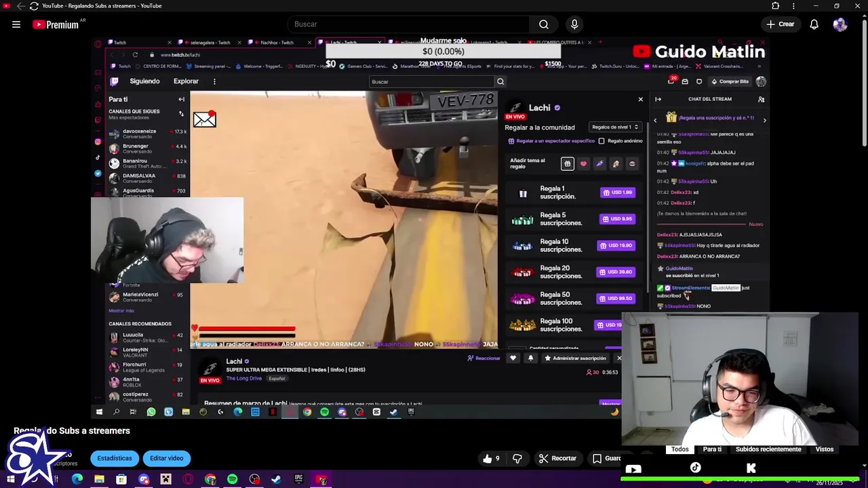Select the Subidos recientemente chip

(768, 449)
